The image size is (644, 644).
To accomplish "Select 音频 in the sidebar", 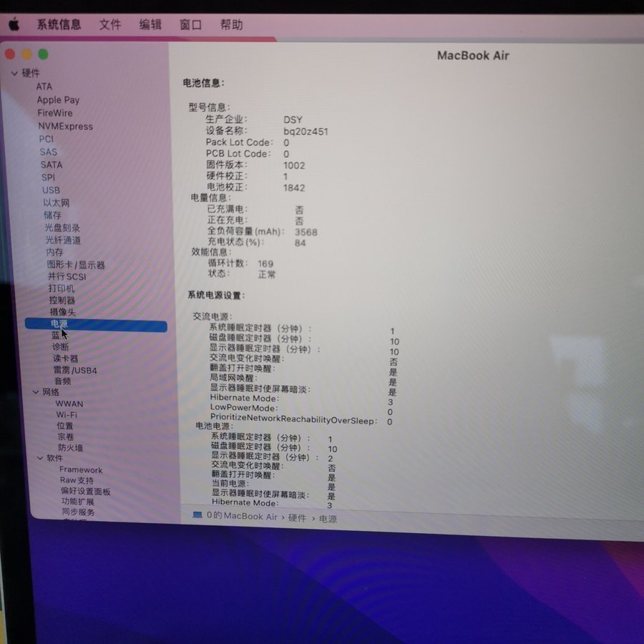I will tap(62, 381).
